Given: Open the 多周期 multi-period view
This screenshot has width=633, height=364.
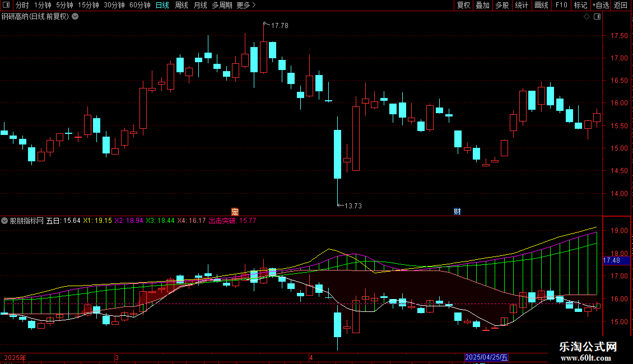Looking at the screenshot, I should click(x=222, y=5).
